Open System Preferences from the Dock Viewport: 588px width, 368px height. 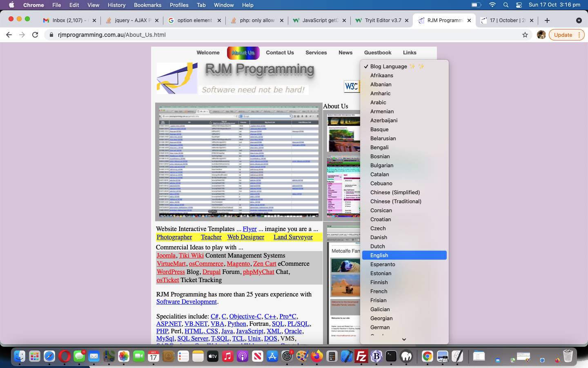click(x=287, y=357)
